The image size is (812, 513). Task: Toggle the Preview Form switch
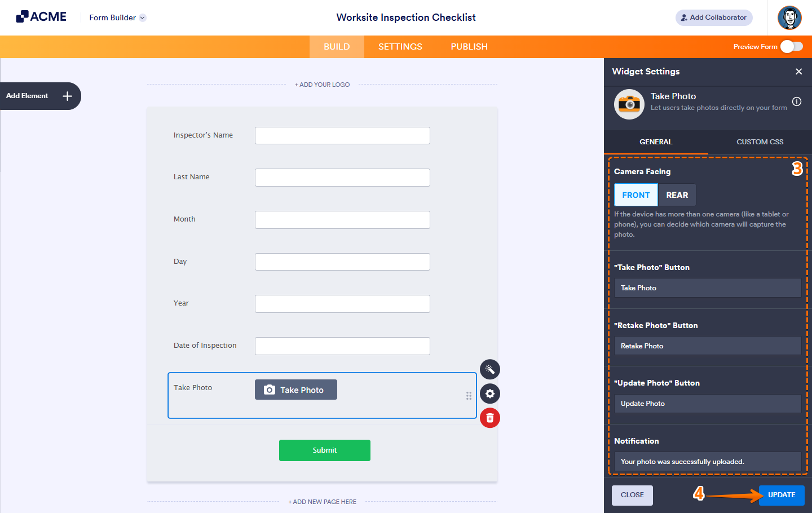[791, 47]
